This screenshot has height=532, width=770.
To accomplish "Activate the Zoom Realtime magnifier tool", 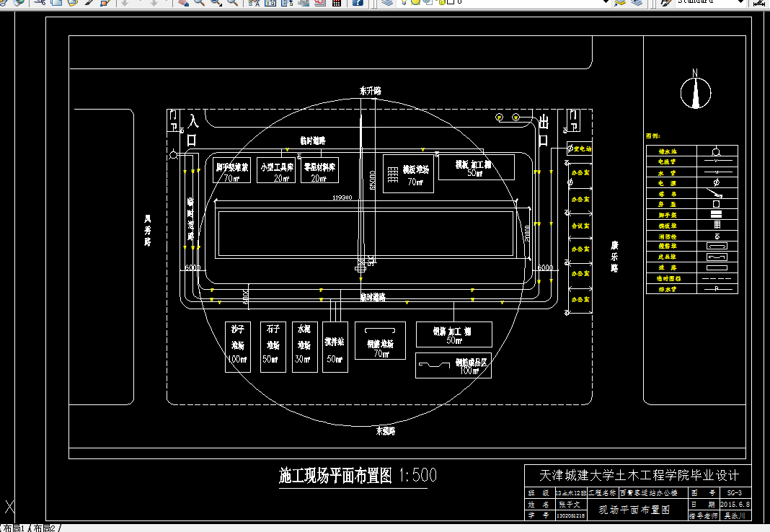I will (x=198, y=4).
